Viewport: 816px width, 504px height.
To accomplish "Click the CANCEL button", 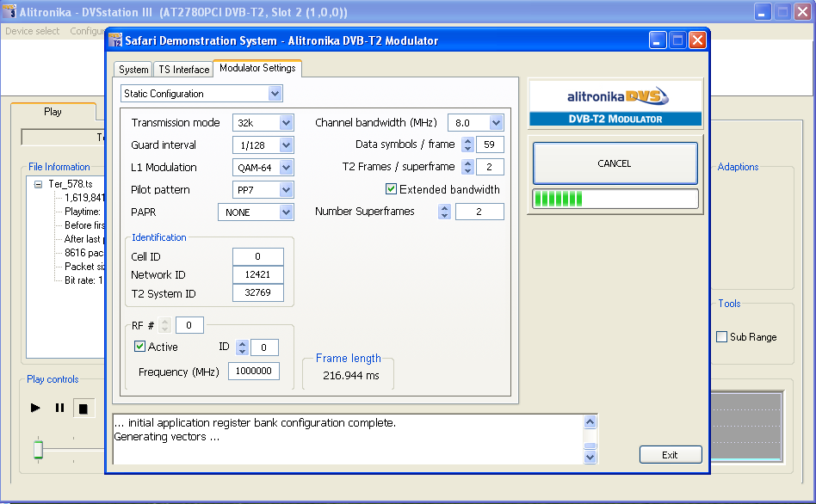I will pyautogui.click(x=615, y=163).
